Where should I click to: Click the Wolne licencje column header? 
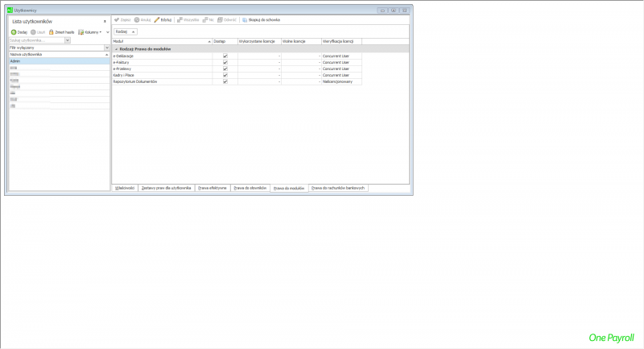point(301,42)
